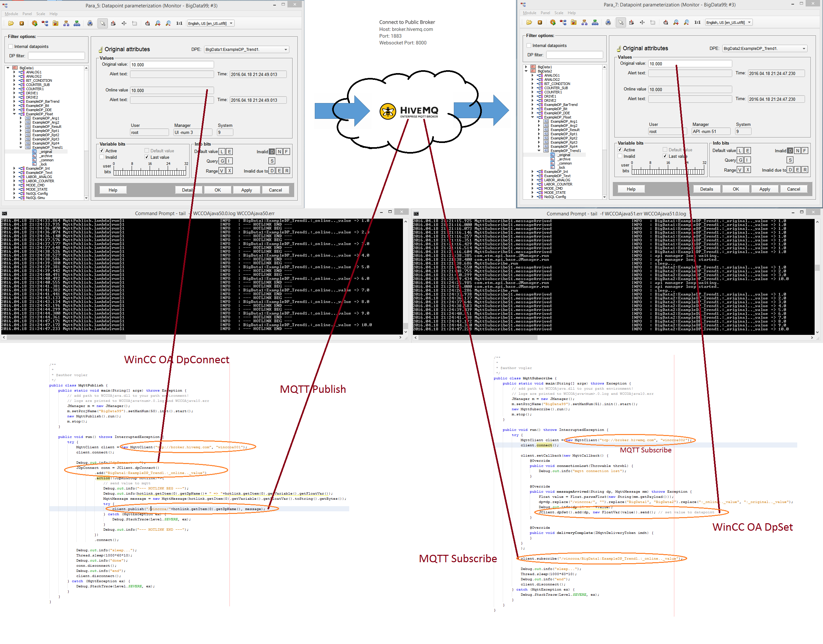Select the _original item in Para_5 tree

(x=46, y=152)
